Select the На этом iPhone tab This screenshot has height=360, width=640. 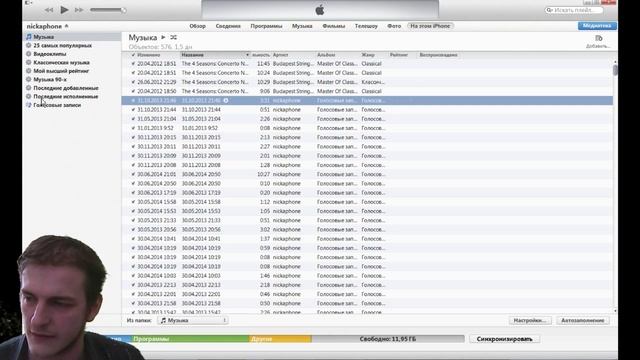430,26
